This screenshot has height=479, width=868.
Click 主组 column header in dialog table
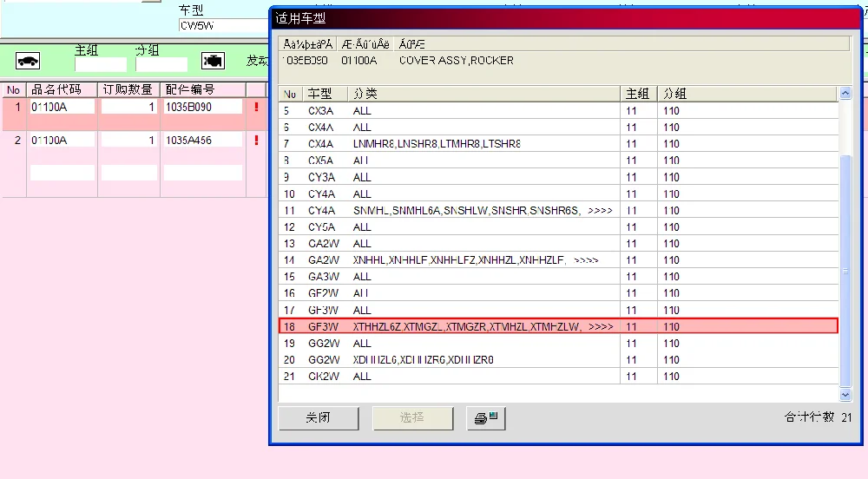tap(639, 94)
